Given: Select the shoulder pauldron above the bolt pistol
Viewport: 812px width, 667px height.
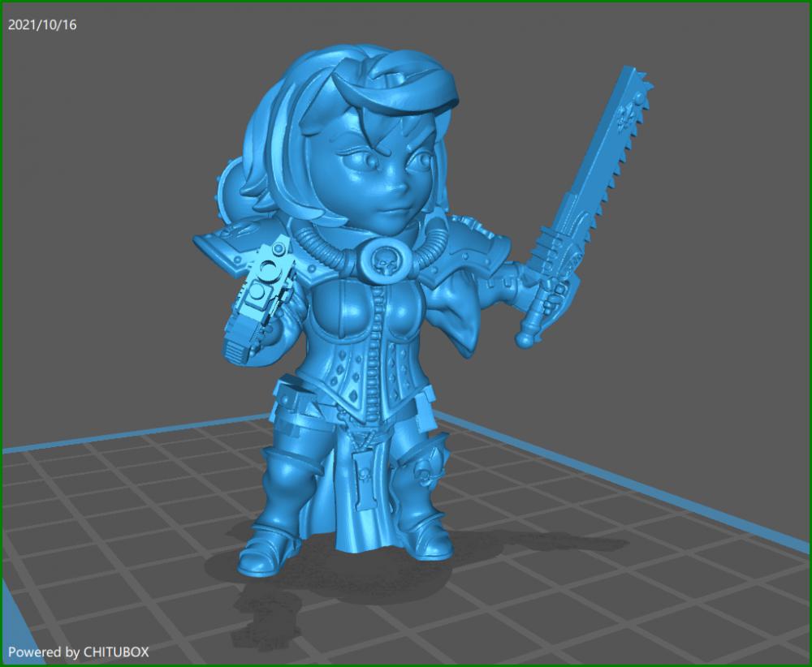Looking at the screenshot, I should coord(235,242).
